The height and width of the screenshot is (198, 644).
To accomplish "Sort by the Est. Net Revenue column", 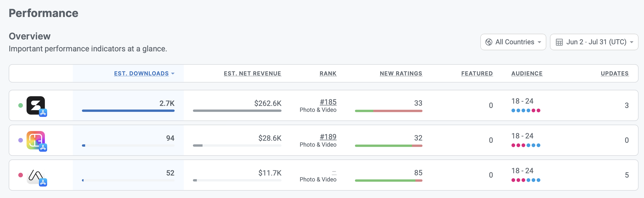I will 252,73.
